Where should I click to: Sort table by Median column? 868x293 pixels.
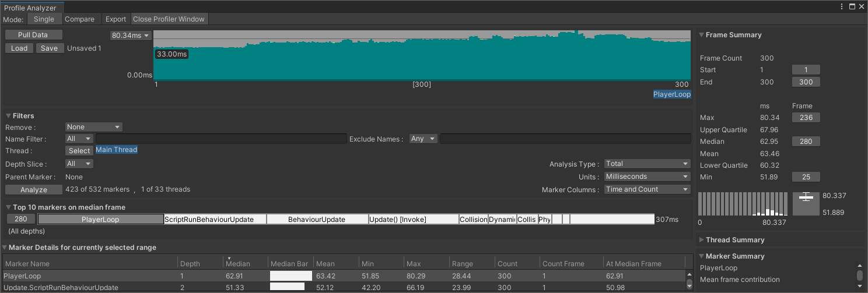tap(246, 263)
